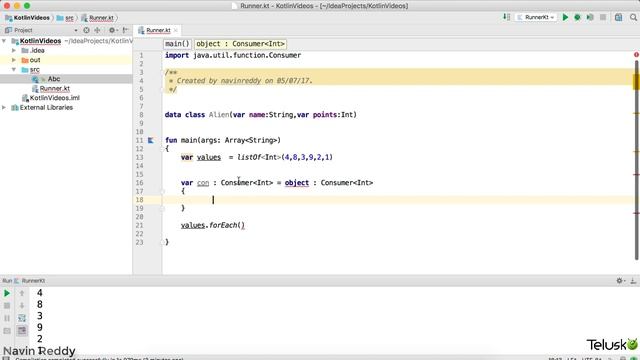Click the 'data class Alien' declaration line
This screenshot has height=360, width=640.
coord(260,115)
